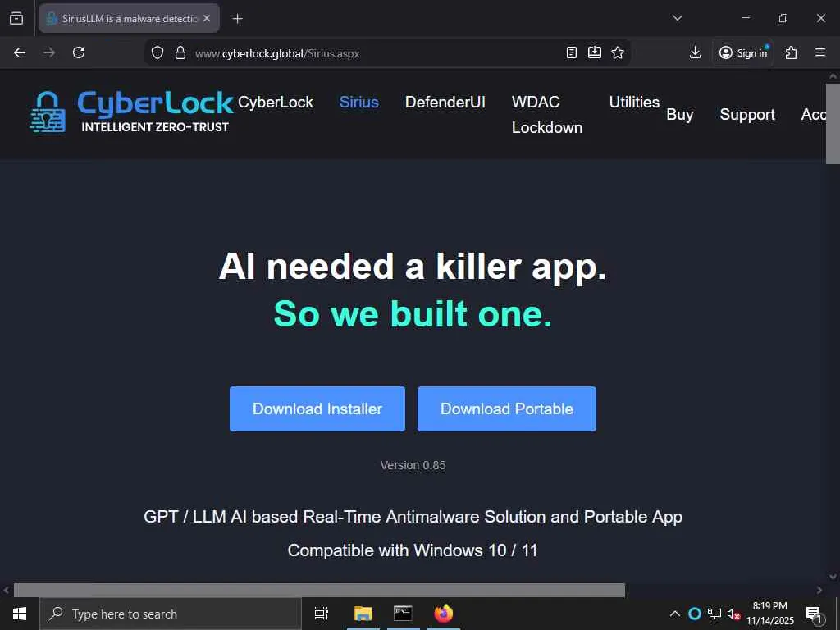Viewport: 840px width, 630px height.
Task: Open the clock showing 8:19 PM
Action: (770, 614)
